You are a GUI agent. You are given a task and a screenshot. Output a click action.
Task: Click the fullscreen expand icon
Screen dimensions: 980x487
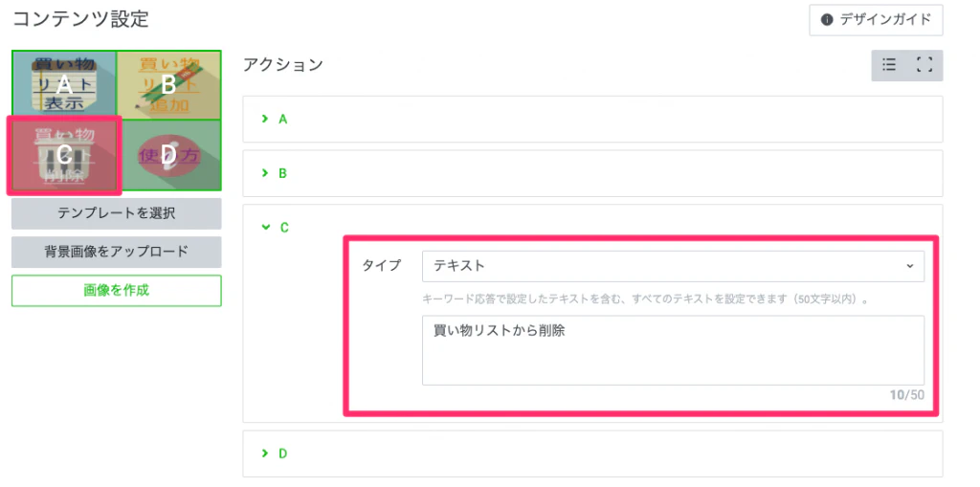coord(924,65)
